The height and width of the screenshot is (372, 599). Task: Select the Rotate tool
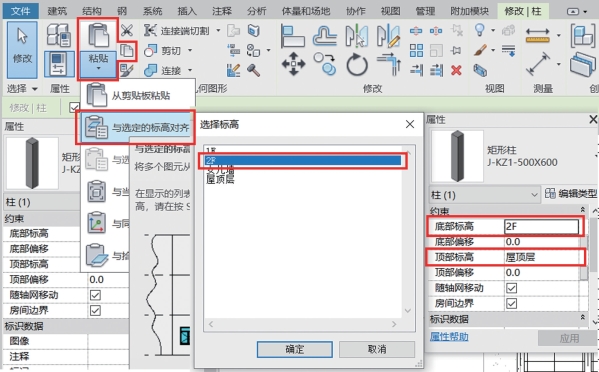click(357, 64)
